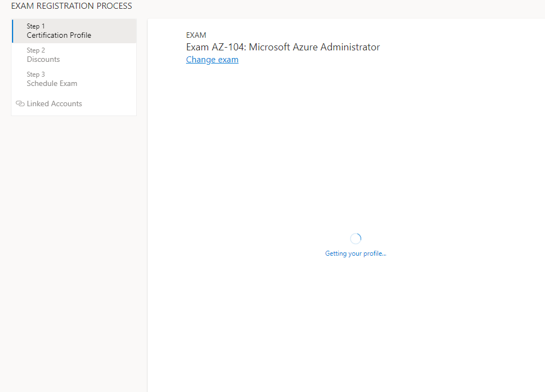The height and width of the screenshot is (392, 545).
Task: Click the Change exam link
Action: (x=212, y=60)
